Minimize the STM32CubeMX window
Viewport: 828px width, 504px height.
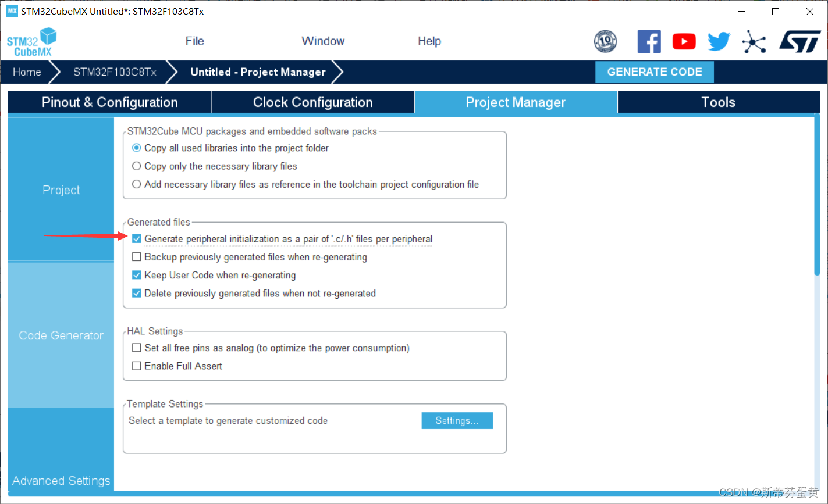coord(742,12)
